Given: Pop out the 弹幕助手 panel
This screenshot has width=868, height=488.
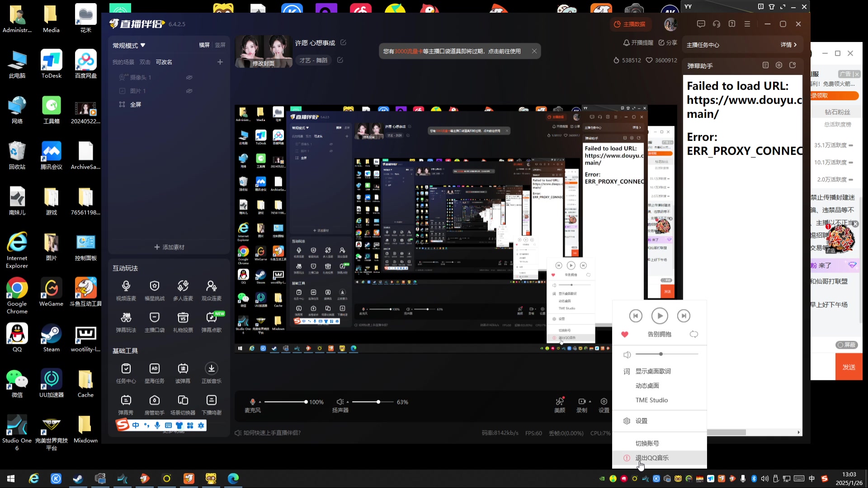Looking at the screenshot, I should [793, 65].
